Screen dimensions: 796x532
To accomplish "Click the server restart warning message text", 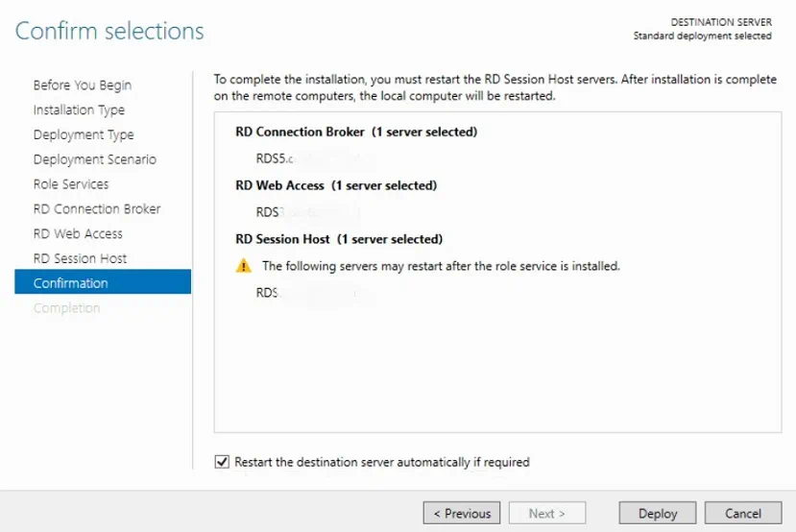I will click(441, 266).
